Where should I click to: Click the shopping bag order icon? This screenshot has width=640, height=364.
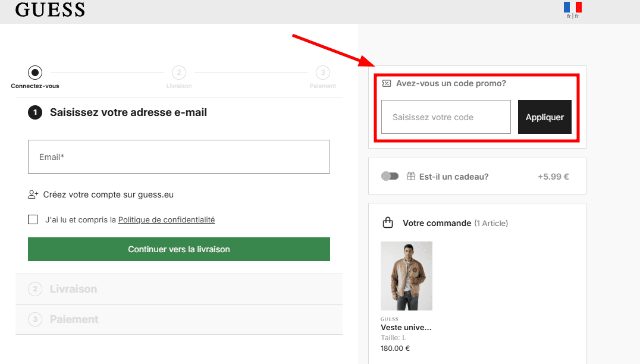[x=388, y=223]
